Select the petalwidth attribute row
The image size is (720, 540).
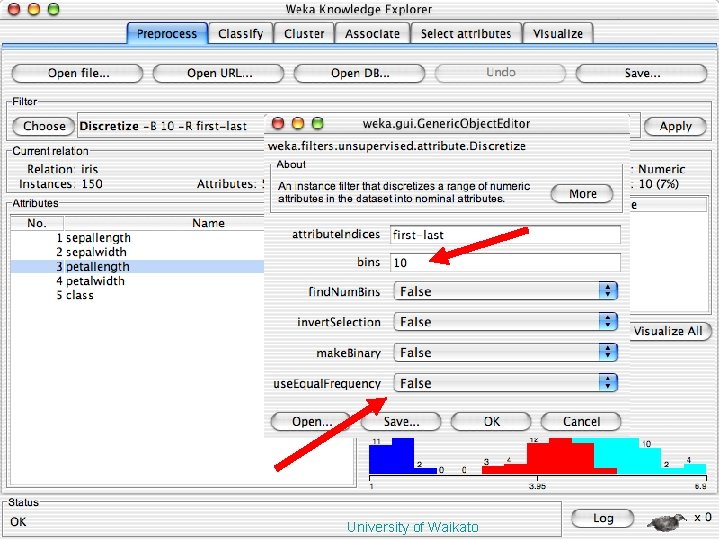[137, 281]
